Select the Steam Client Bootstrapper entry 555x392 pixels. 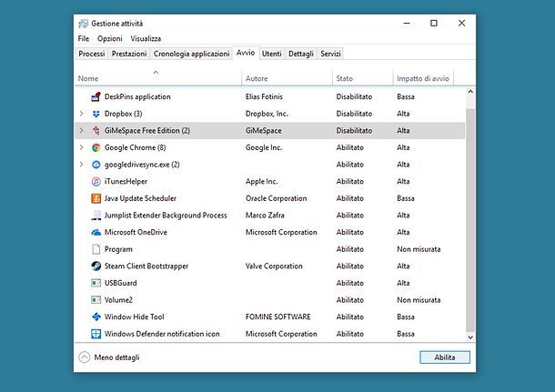[x=146, y=266]
